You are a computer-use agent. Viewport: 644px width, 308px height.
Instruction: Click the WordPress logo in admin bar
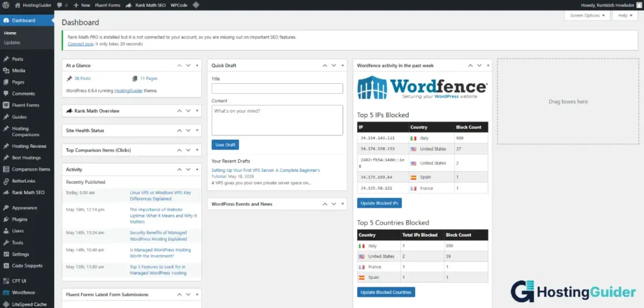pos(6,5)
